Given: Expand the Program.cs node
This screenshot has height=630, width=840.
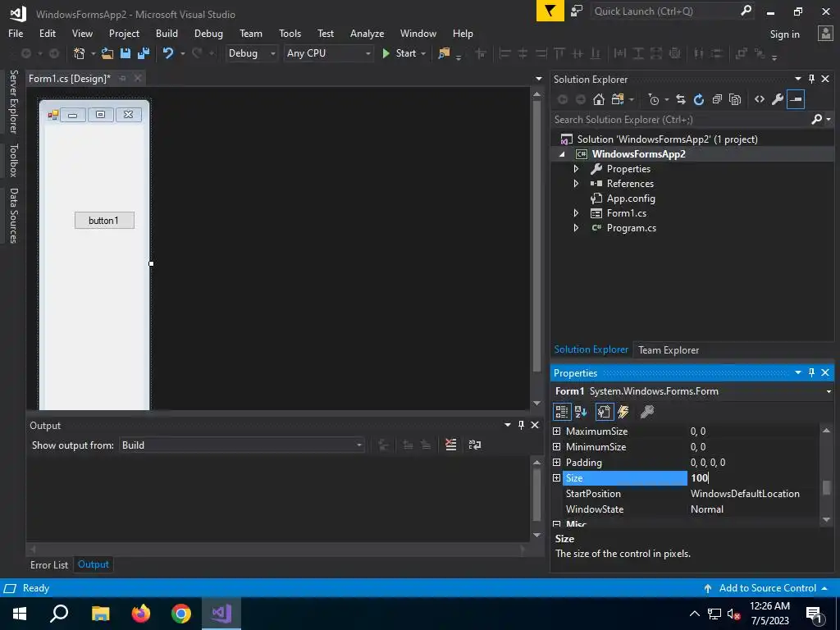Looking at the screenshot, I should click(576, 228).
